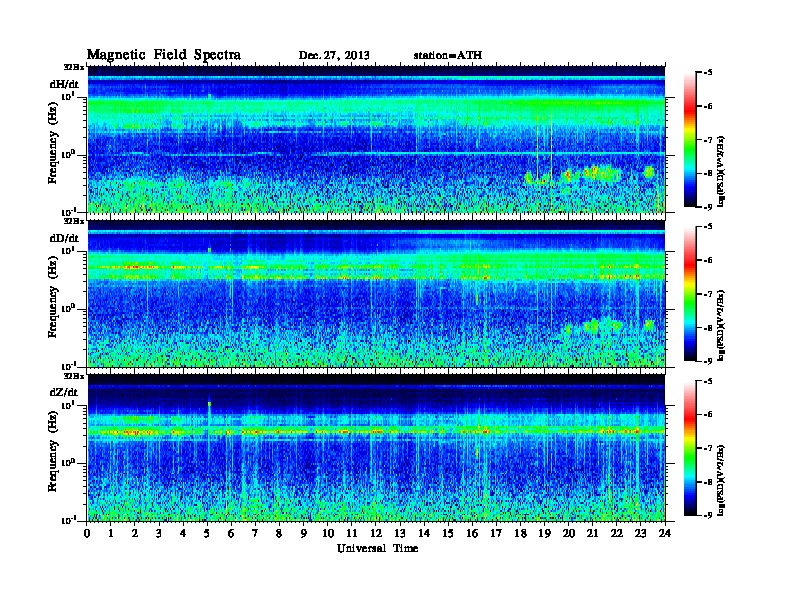Click the -7 tick on the dD/dt colorbar
The width and height of the screenshot is (792, 612).
click(708, 294)
